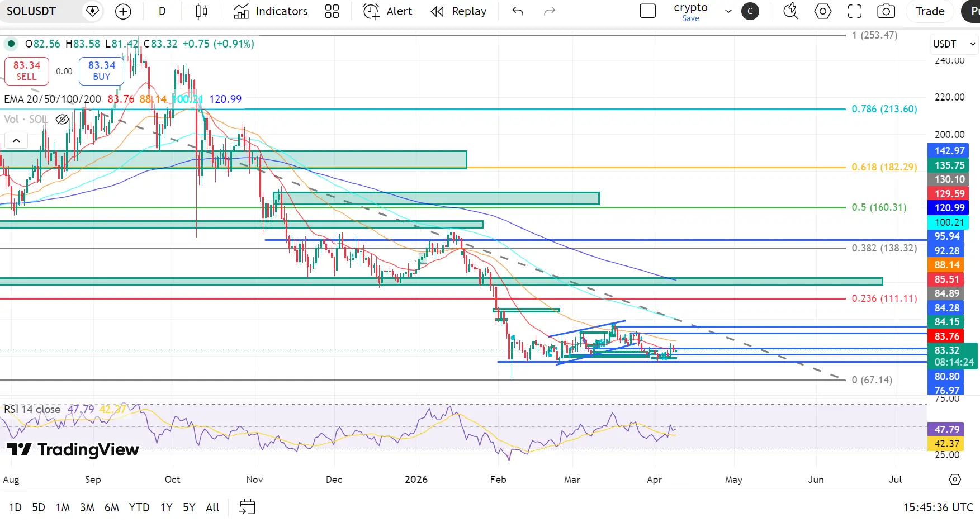Viewport: 980px width, 522px height.
Task: Switch to the All time range
Action: (212, 507)
